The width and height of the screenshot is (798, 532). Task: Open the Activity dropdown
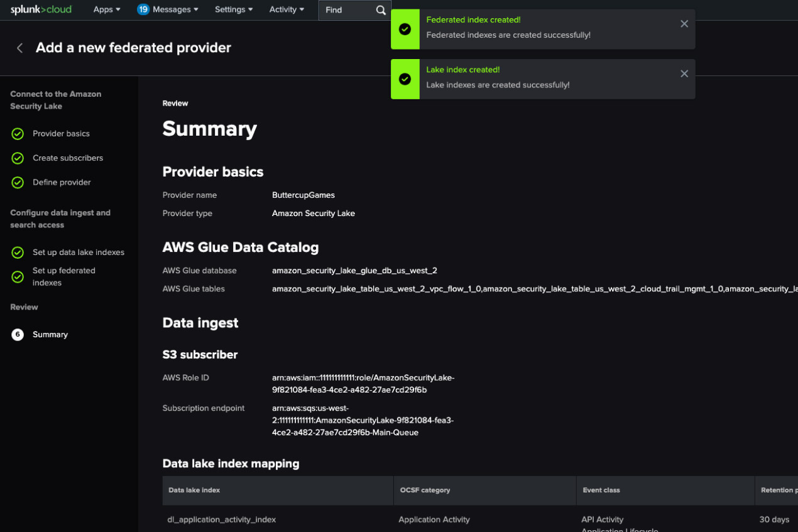tap(287, 9)
